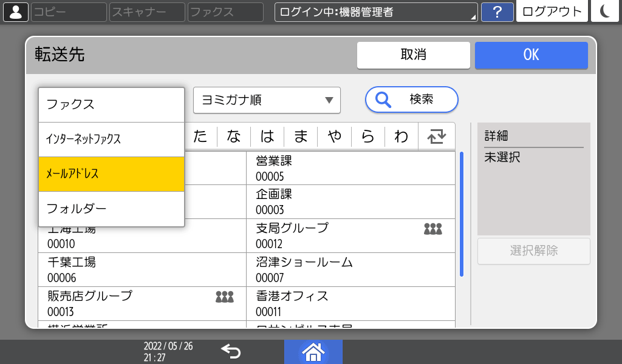Image resolution: width=622 pixels, height=364 pixels.
Task: Open the ヨミガナ順 sort order dropdown
Action: point(267,100)
